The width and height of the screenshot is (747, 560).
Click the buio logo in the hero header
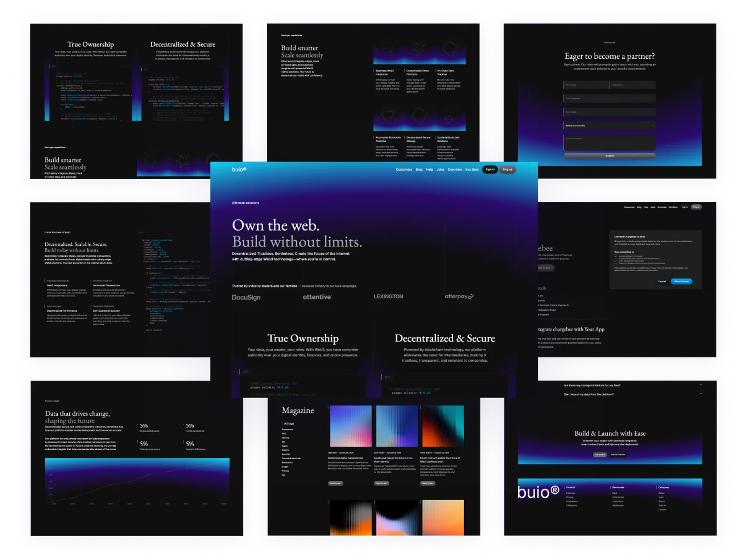coord(239,169)
